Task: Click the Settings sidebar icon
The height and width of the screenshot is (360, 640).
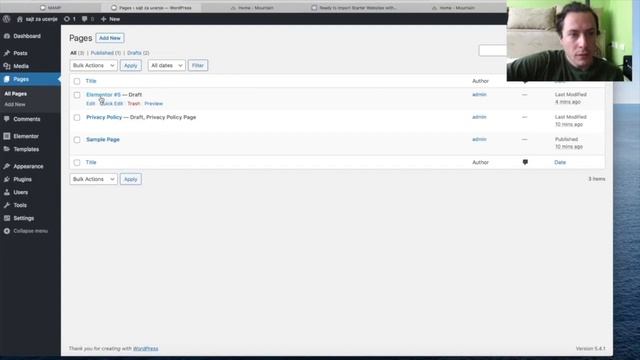Action: [x=7, y=218]
